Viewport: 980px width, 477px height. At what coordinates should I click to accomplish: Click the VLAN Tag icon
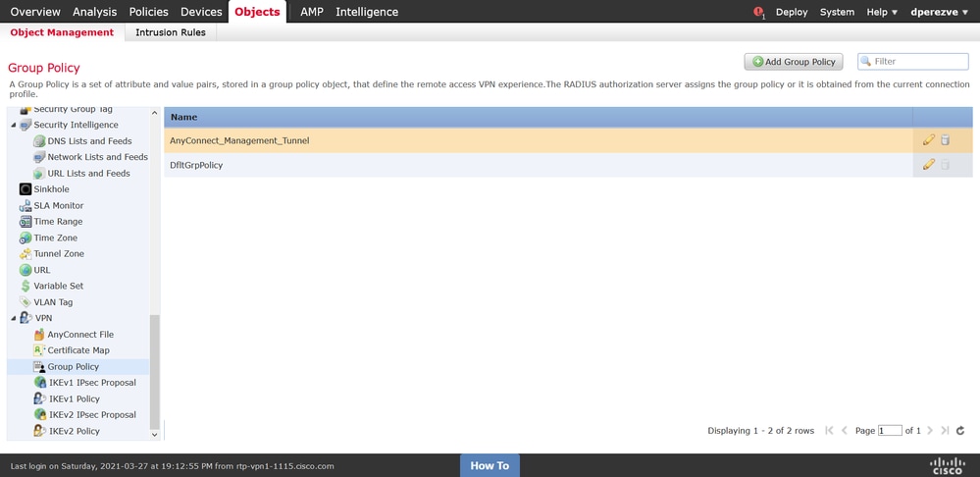coord(25,302)
